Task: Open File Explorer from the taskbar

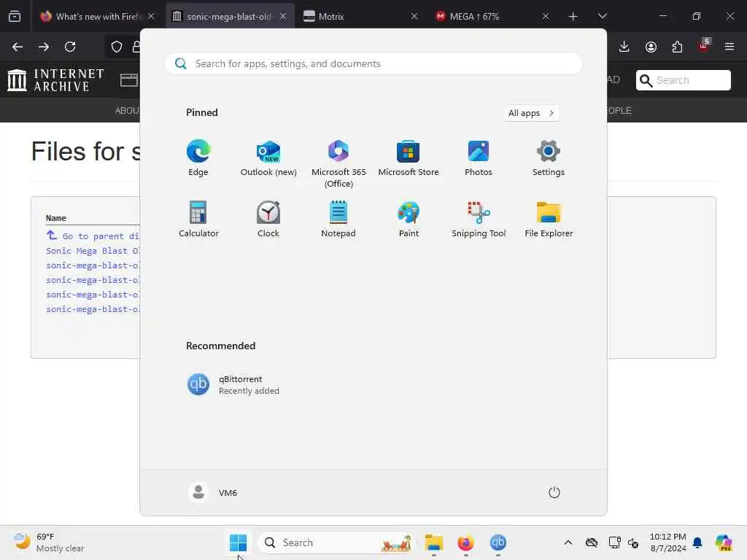Action: (x=434, y=542)
